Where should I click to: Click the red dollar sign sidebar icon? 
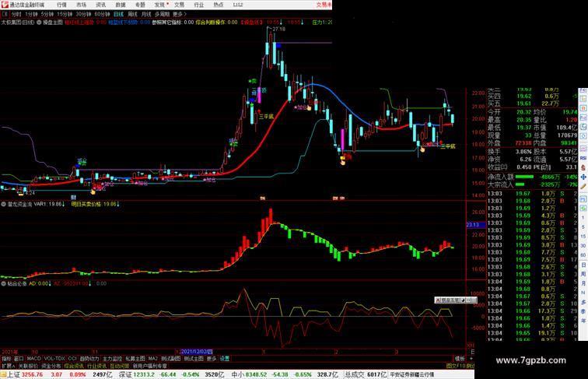(x=583, y=167)
